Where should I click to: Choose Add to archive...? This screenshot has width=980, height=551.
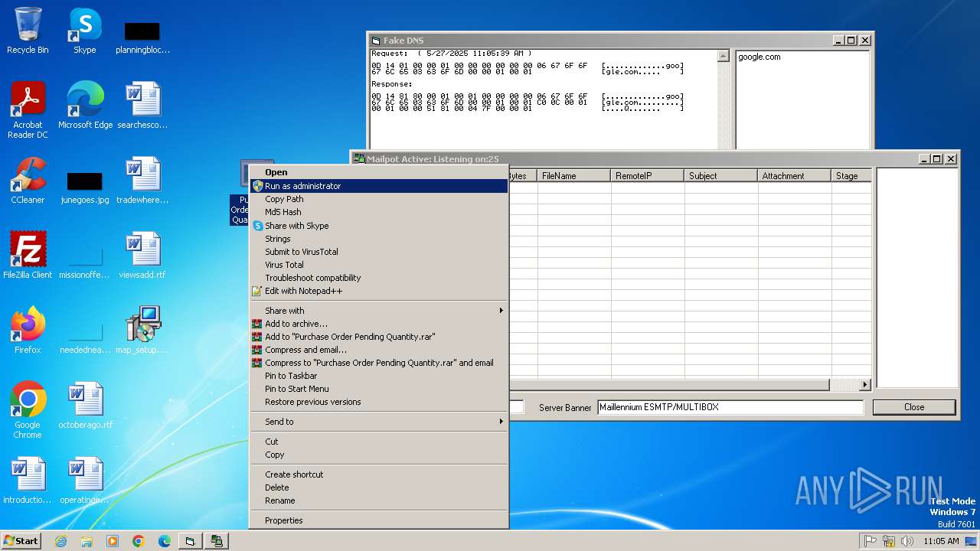pyautogui.click(x=378, y=324)
